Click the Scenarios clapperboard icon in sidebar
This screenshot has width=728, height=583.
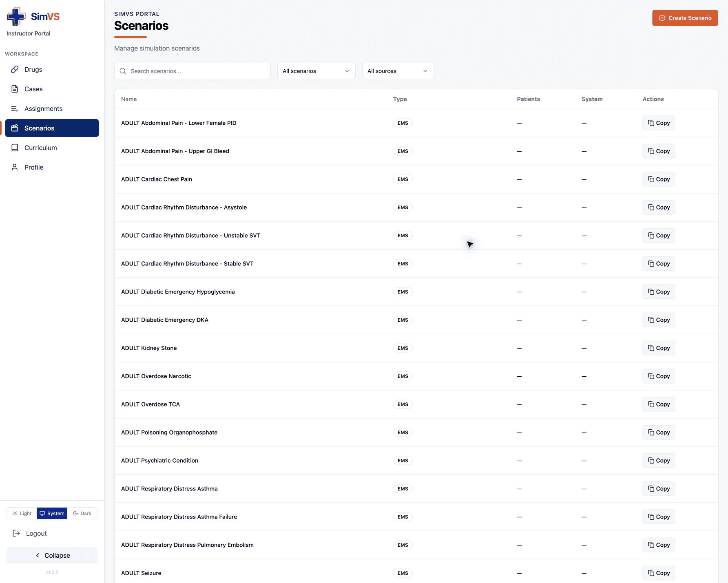[15, 128]
